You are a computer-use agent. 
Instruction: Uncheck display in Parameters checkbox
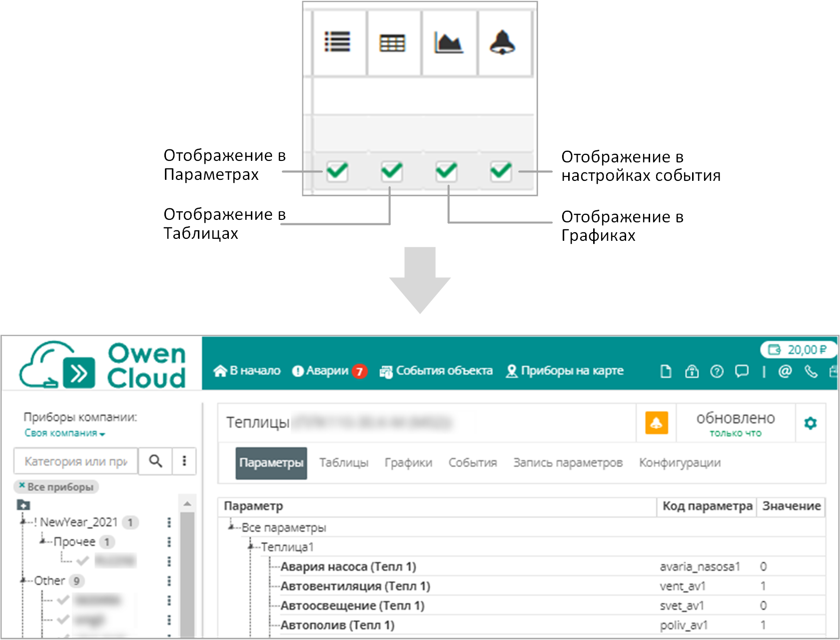pyautogui.click(x=337, y=171)
